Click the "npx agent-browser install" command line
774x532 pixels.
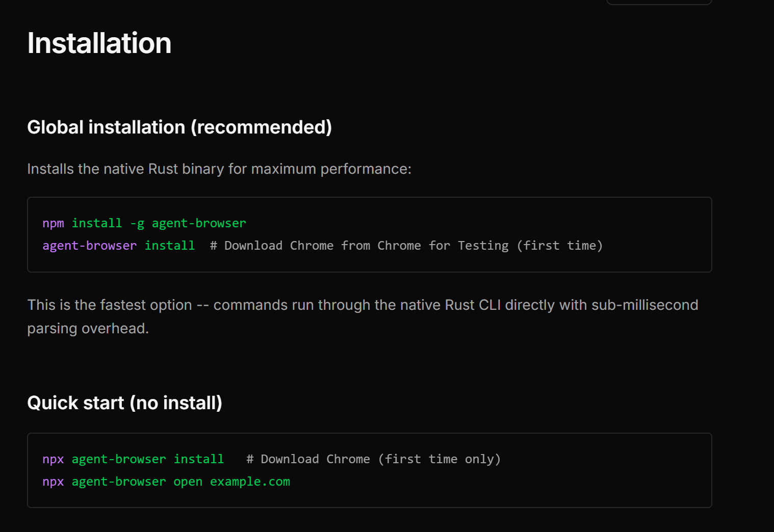coord(133,459)
